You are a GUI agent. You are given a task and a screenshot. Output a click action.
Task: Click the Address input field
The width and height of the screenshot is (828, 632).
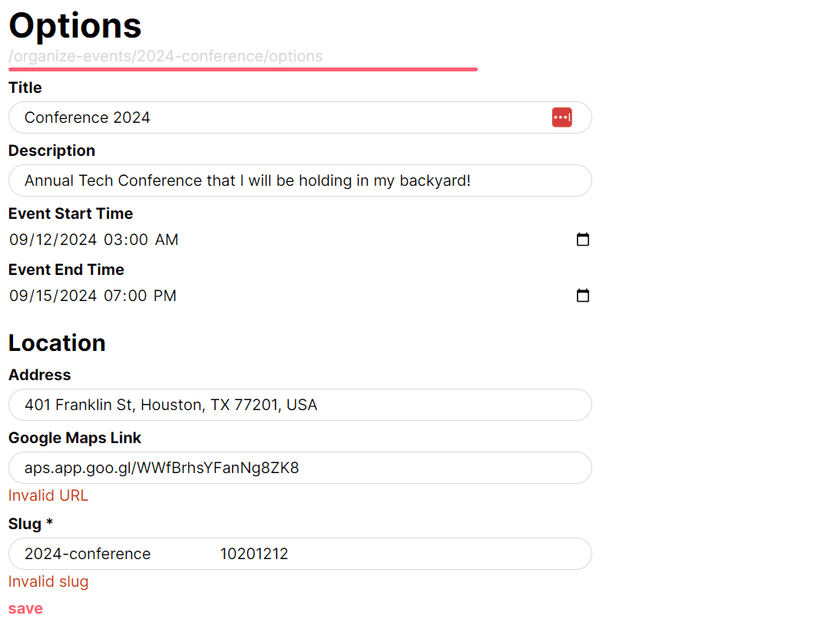point(300,405)
